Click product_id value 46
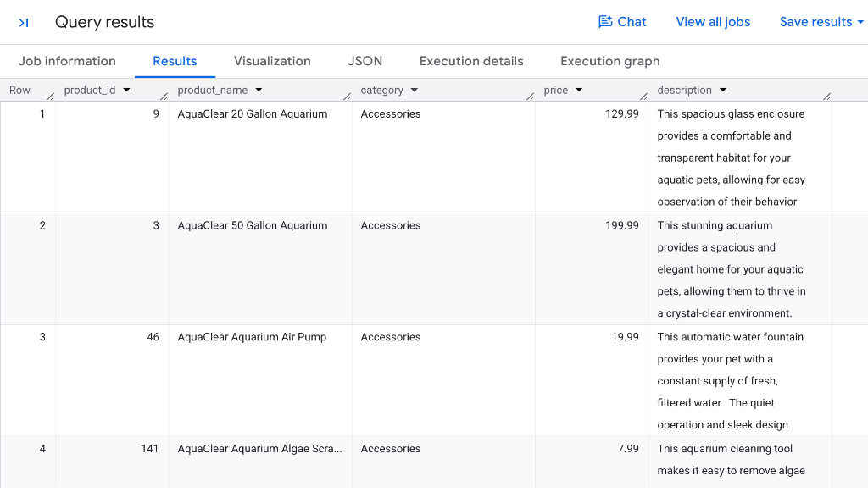868x492 pixels. coord(153,337)
